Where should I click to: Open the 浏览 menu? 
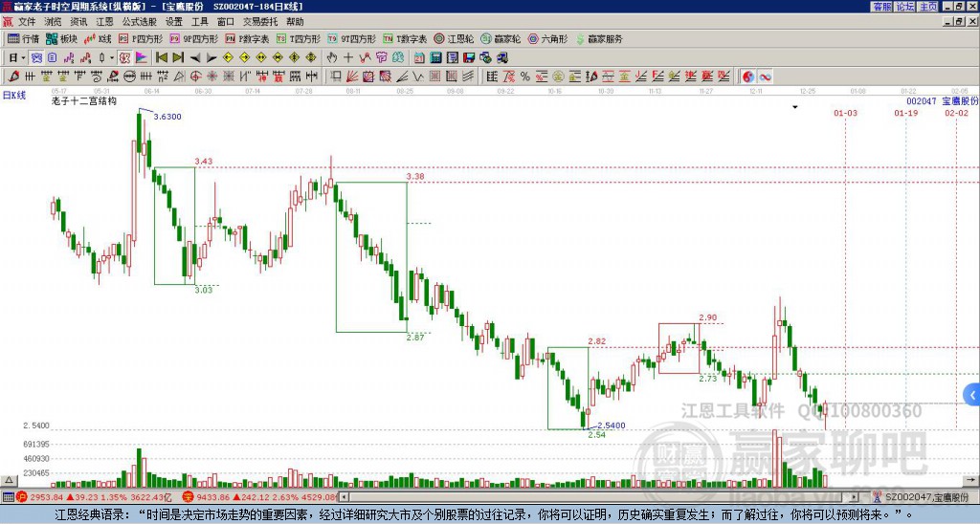pyautogui.click(x=53, y=22)
